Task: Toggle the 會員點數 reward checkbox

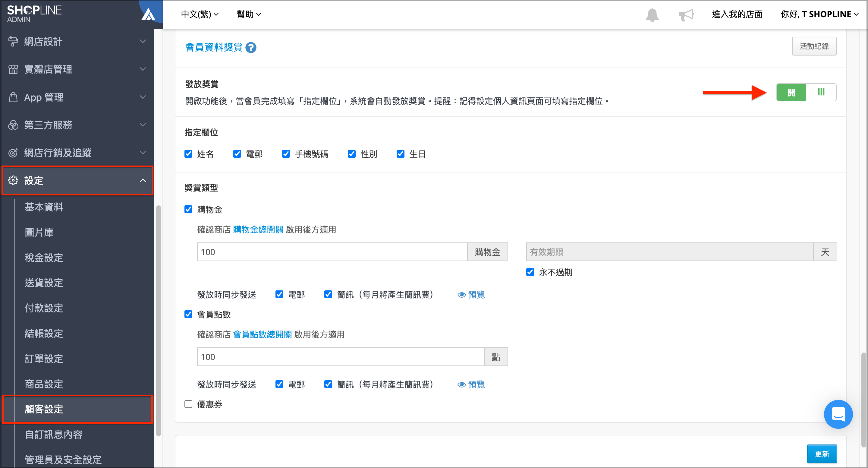Action: point(188,314)
